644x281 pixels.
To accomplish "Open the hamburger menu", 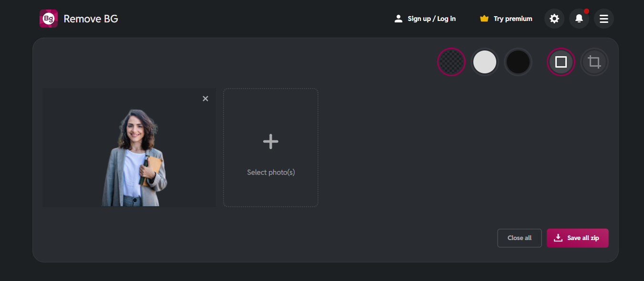I will click(604, 19).
